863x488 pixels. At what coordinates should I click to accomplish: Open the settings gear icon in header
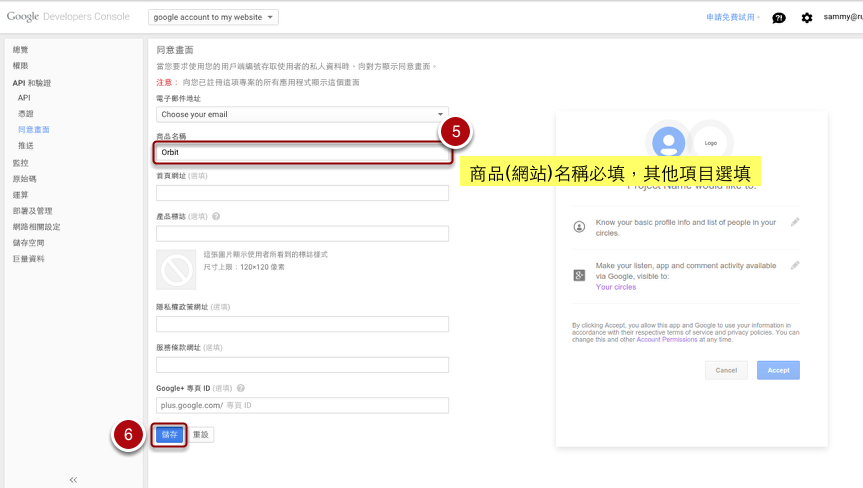point(807,17)
